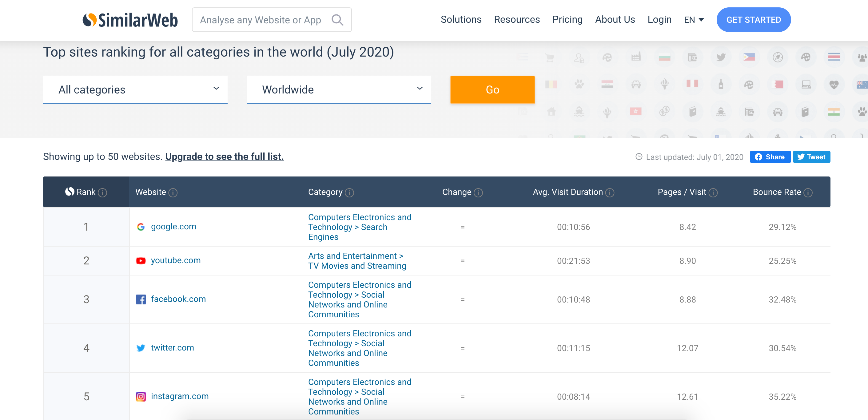Click the Website column info icon
Viewport: 868px width, 420px height.
[x=173, y=193]
